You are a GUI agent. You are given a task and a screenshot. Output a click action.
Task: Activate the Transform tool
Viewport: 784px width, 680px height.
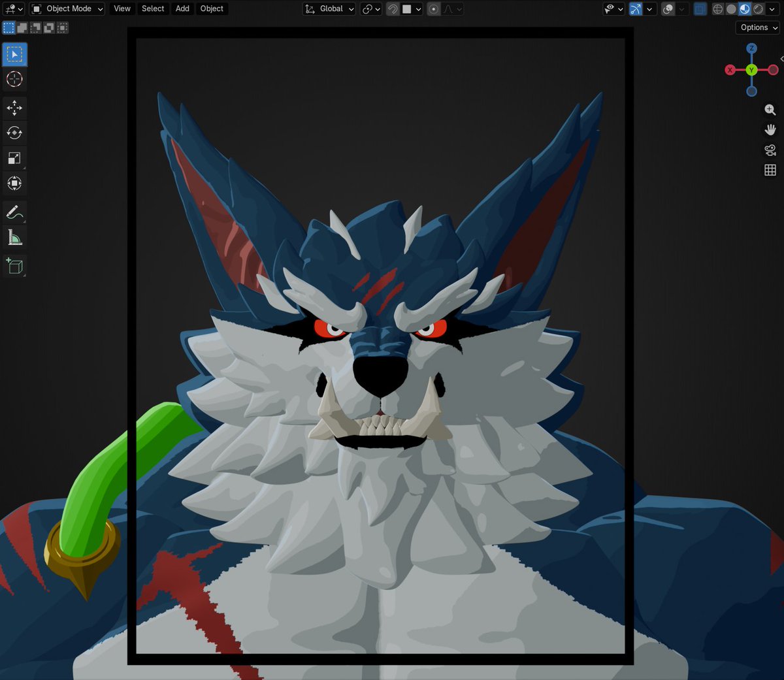pos(14,184)
